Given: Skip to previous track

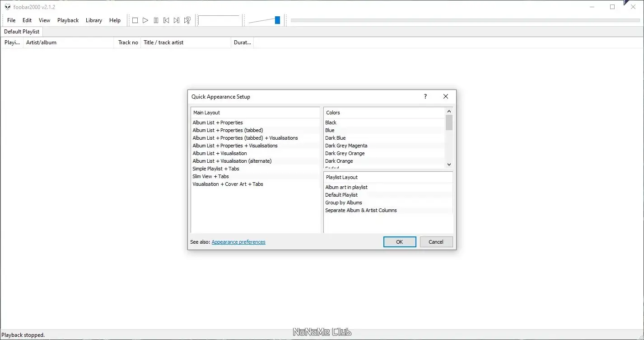Looking at the screenshot, I should (x=166, y=20).
